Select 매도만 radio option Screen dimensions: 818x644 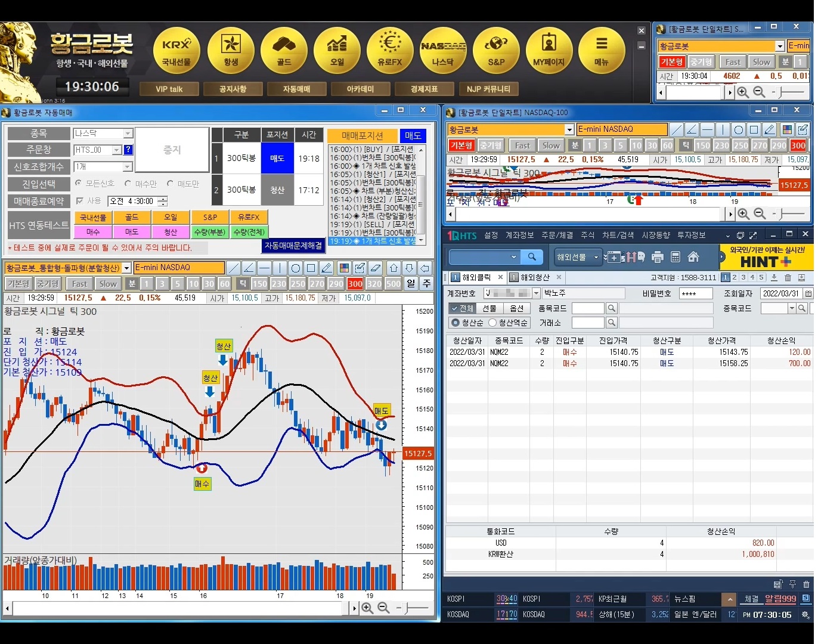coord(171,184)
